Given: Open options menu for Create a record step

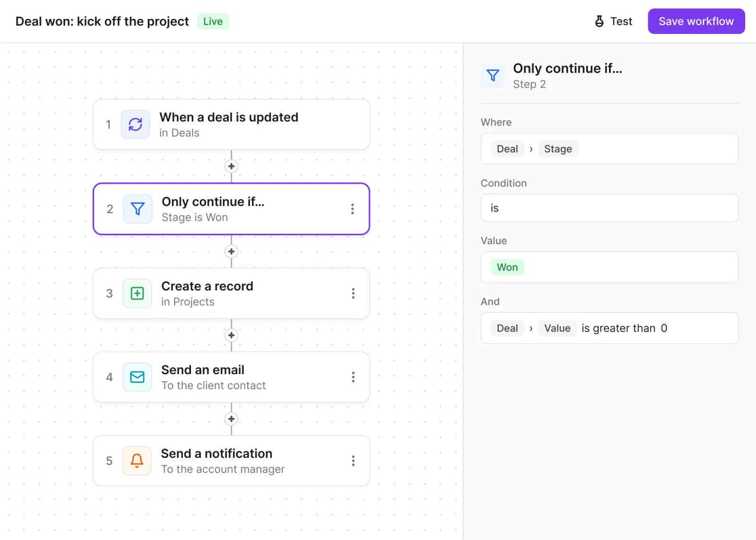Looking at the screenshot, I should (353, 293).
